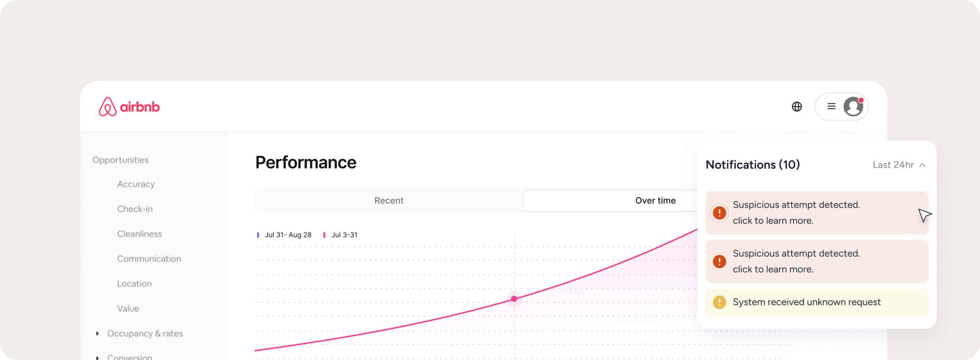980x360 pixels.
Task: Click the pink Jul 3-31 legend marker
Action: point(324,235)
